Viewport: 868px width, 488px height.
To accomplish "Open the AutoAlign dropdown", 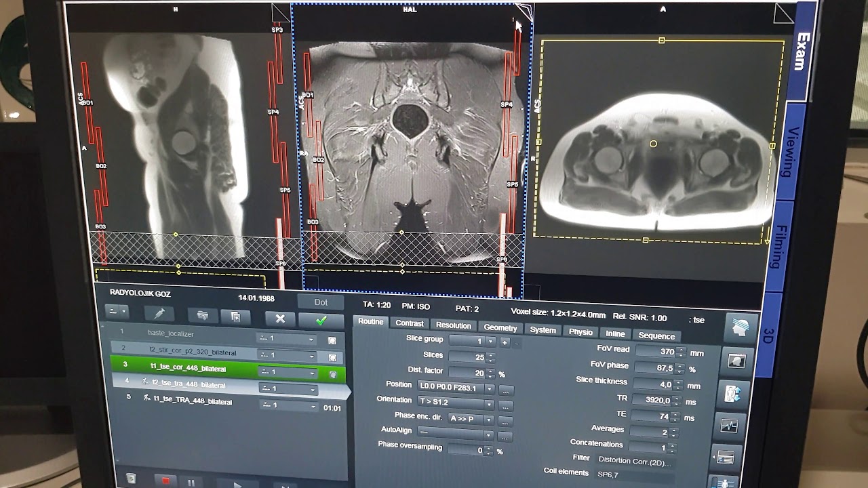I will pyautogui.click(x=455, y=434).
